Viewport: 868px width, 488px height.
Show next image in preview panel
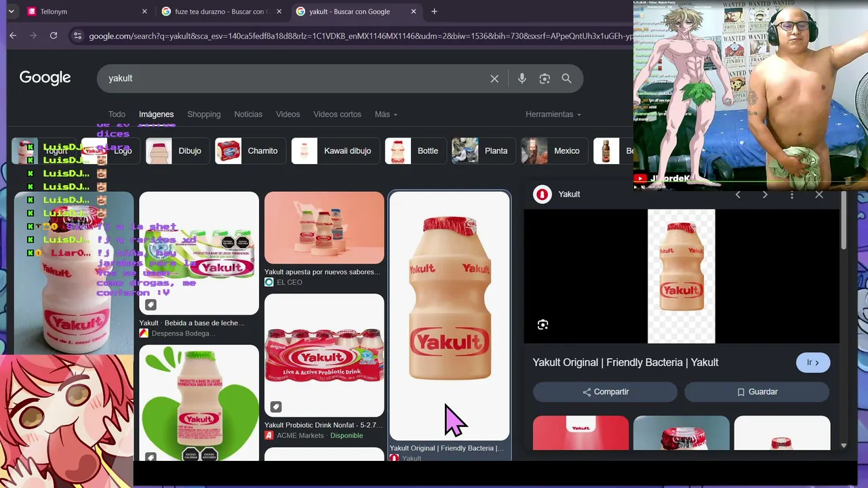(765, 195)
